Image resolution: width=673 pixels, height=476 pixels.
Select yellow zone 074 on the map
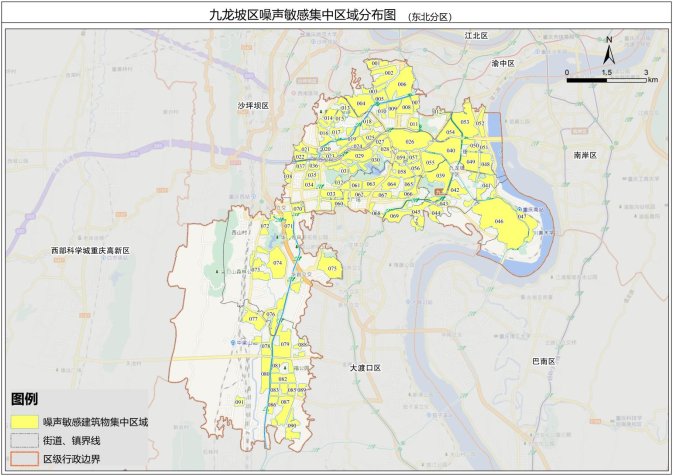coord(276,263)
